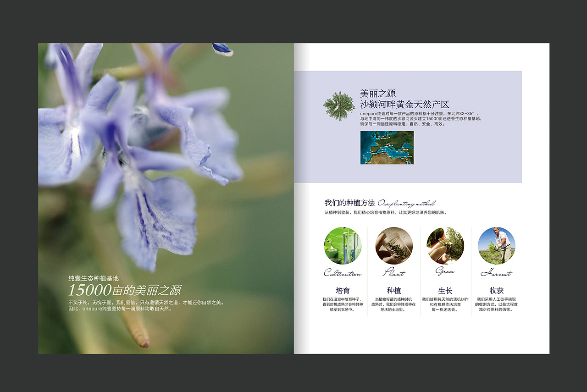Click the Harvest circular farmer photo
587x392 pixels.
pyautogui.click(x=497, y=246)
